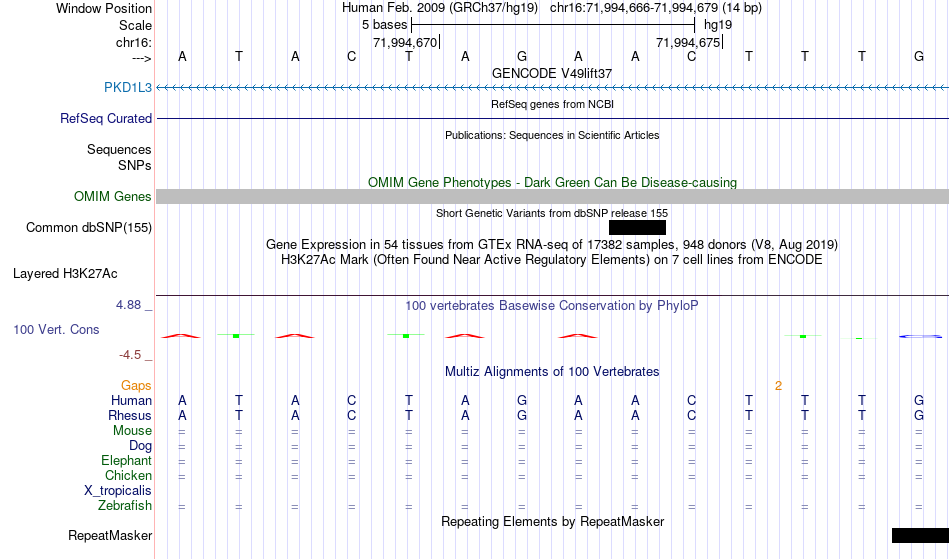Click the black dbSNP variant block

click(x=637, y=227)
